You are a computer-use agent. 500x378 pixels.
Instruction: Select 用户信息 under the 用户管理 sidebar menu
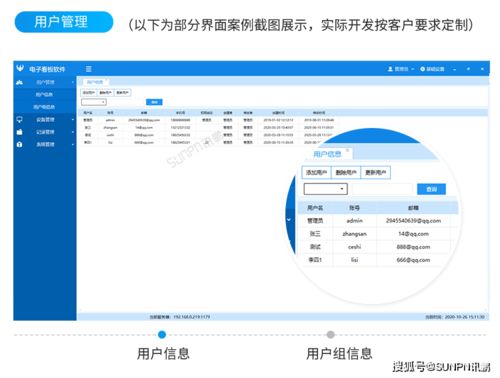point(44,95)
